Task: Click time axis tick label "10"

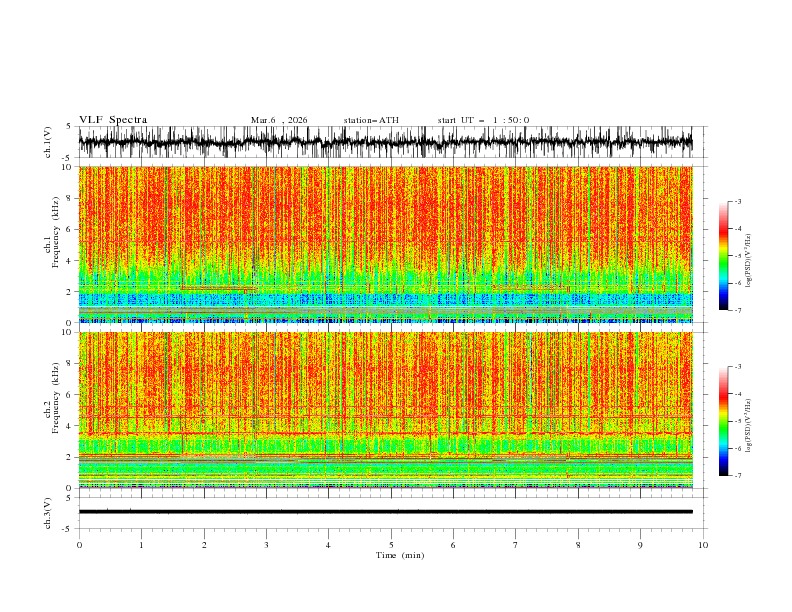Action: [x=703, y=545]
